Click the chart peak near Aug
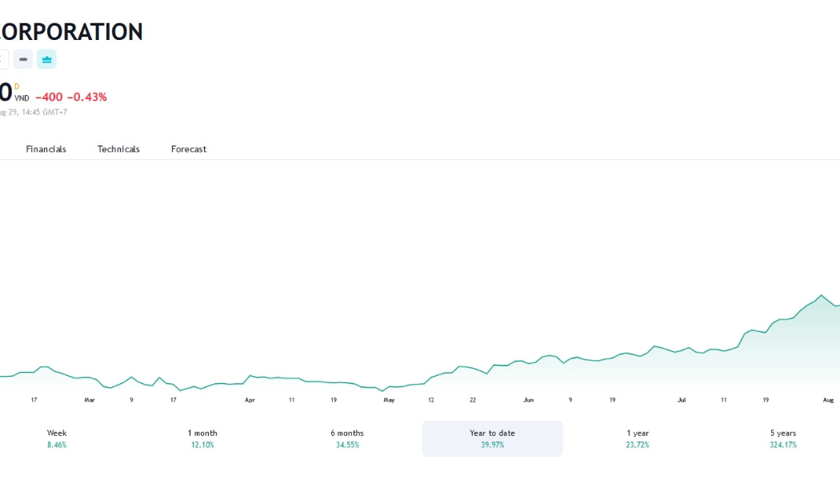840x504 pixels. [821, 295]
